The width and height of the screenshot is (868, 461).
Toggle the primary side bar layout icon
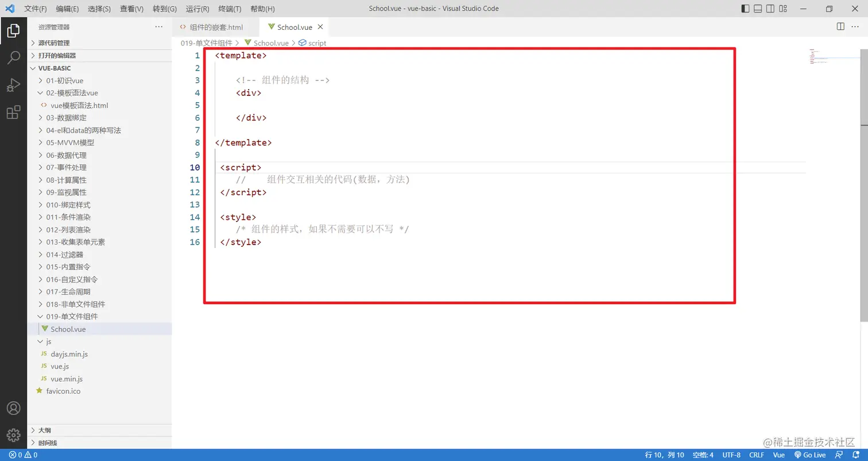click(x=745, y=9)
